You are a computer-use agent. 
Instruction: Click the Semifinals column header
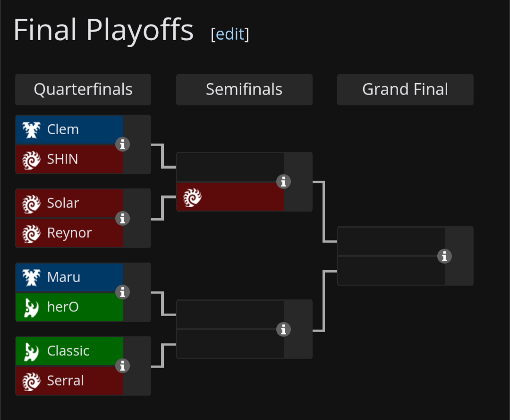244,89
